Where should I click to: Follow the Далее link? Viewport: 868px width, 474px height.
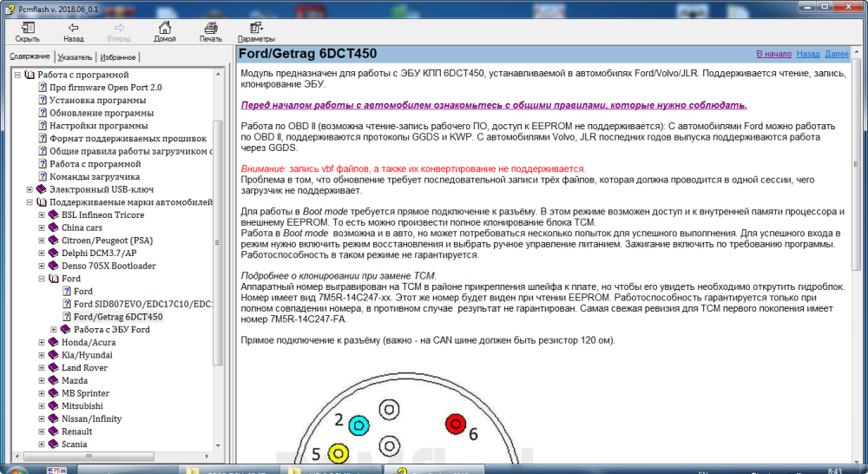tap(837, 54)
